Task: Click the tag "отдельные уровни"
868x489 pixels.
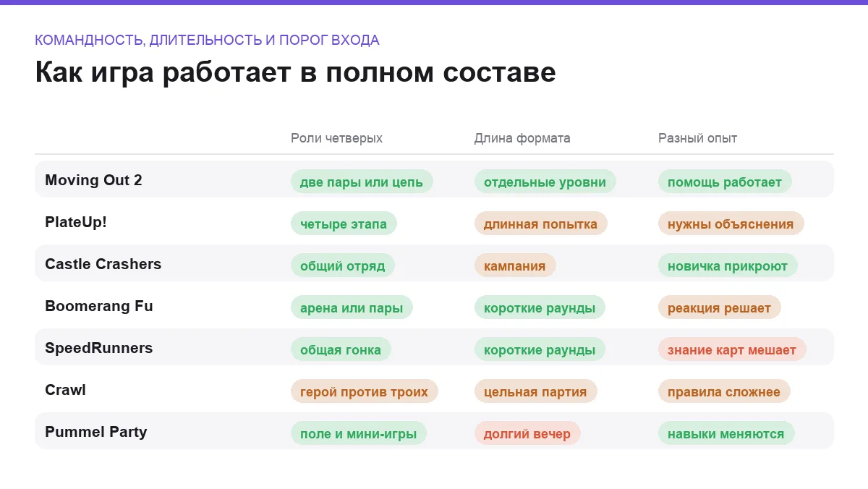Action: pos(545,182)
